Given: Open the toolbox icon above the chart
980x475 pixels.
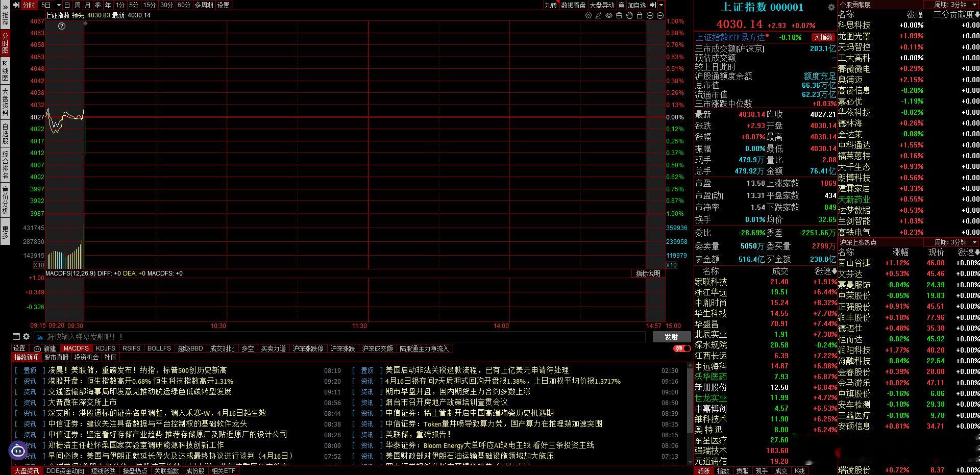Looking at the screenshot, I should click(619, 16).
